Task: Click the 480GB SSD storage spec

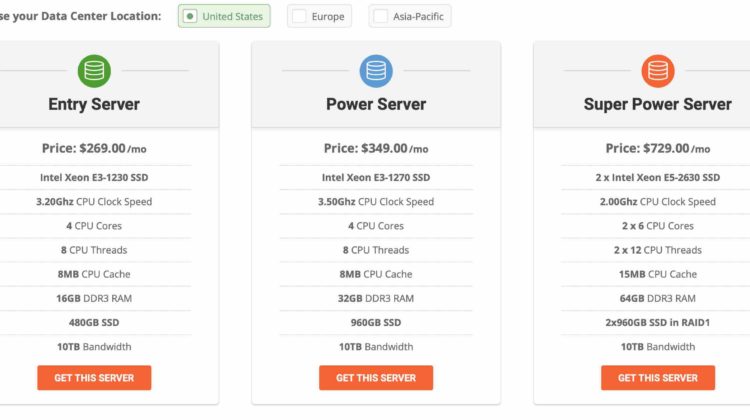Action: (94, 322)
